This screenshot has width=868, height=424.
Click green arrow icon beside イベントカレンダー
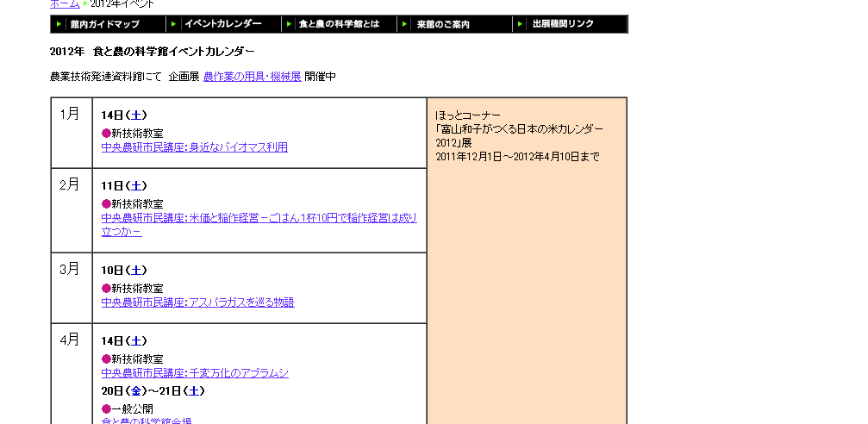point(174,24)
